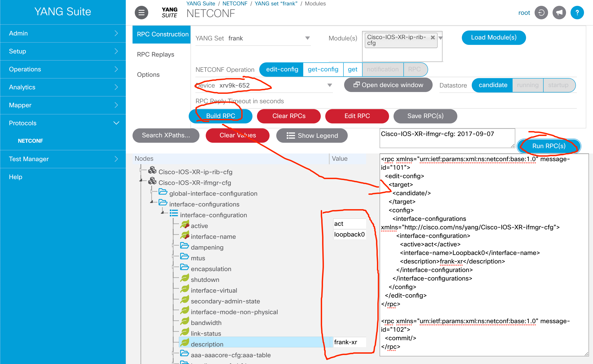The width and height of the screenshot is (593, 364).
Task: Click the secondary-admin-state leaf icon
Action: click(x=185, y=300)
